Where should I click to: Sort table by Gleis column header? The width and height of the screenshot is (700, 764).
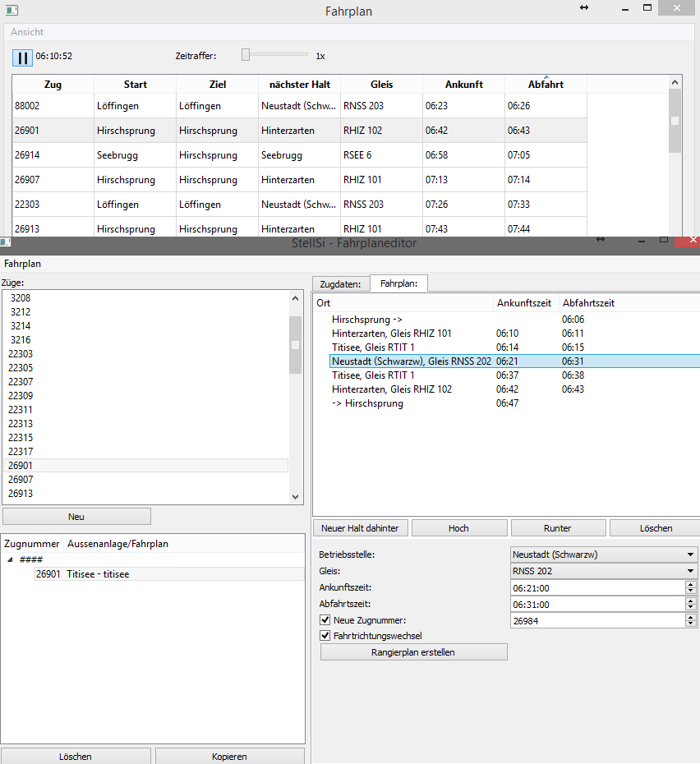[381, 85]
